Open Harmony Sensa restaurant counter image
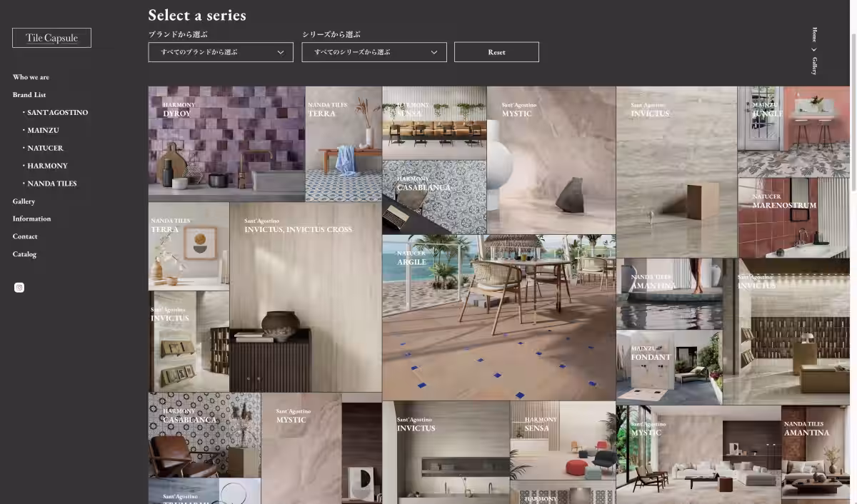 click(434, 123)
